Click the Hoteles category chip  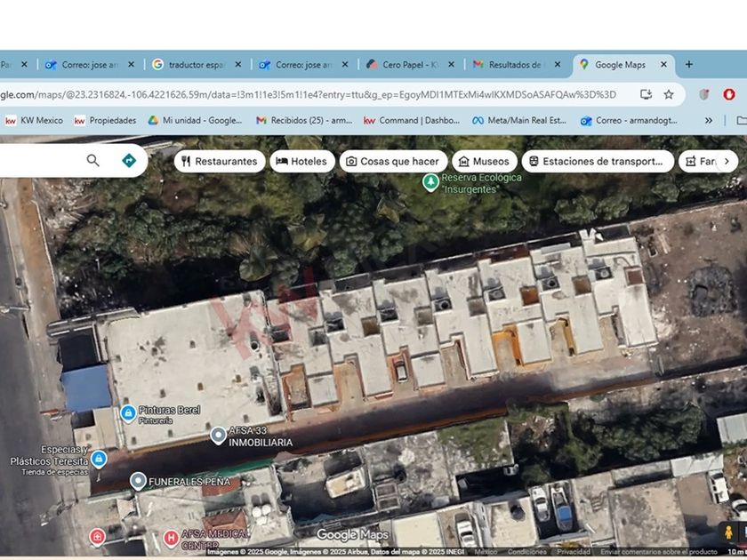point(301,161)
